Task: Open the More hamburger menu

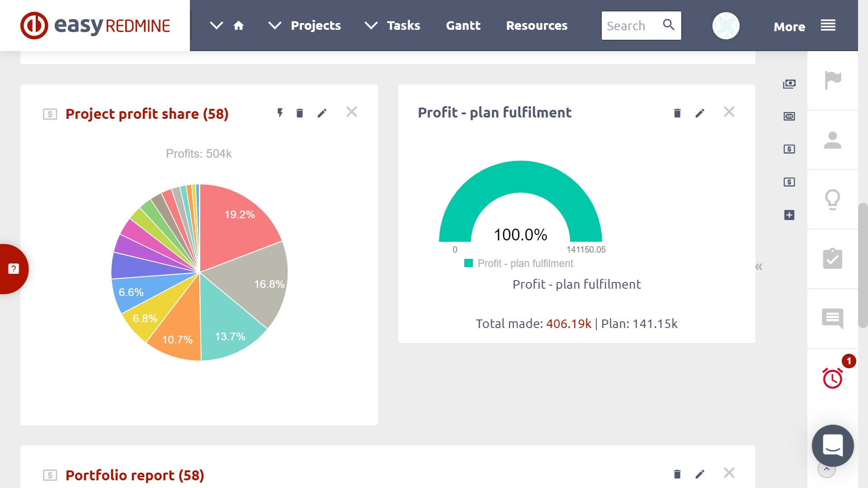Action: click(x=828, y=26)
